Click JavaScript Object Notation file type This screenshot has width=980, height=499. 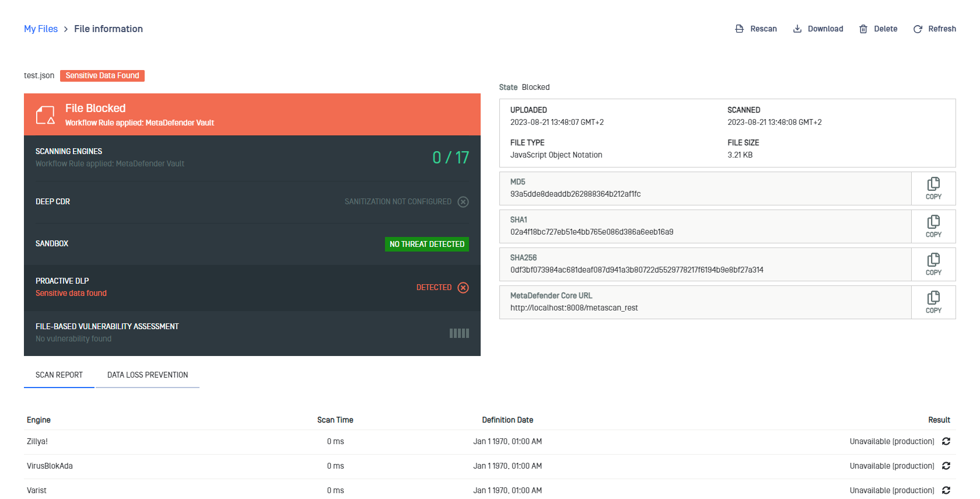(556, 155)
